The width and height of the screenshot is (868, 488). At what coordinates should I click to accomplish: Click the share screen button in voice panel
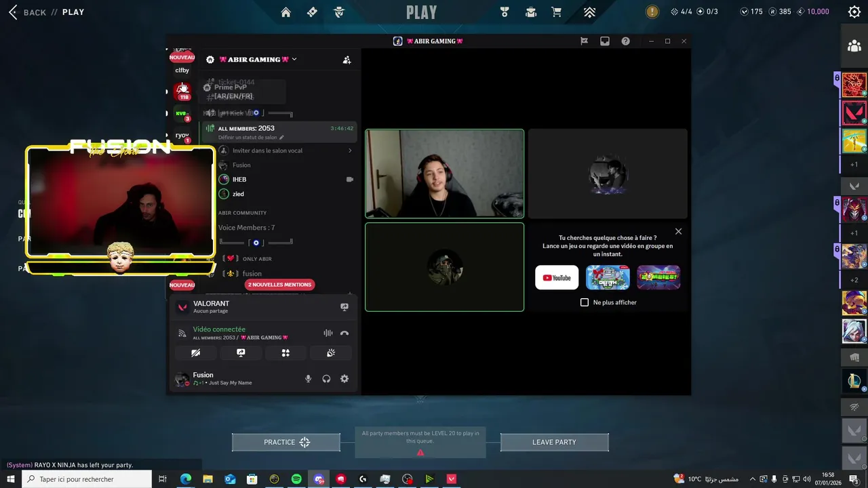pyautogui.click(x=241, y=353)
